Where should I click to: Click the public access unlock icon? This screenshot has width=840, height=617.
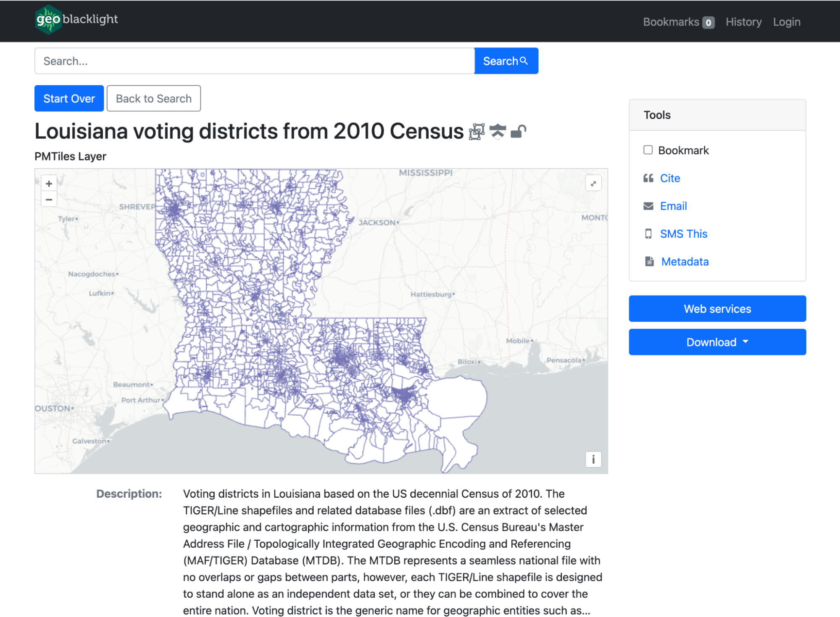coord(518,132)
